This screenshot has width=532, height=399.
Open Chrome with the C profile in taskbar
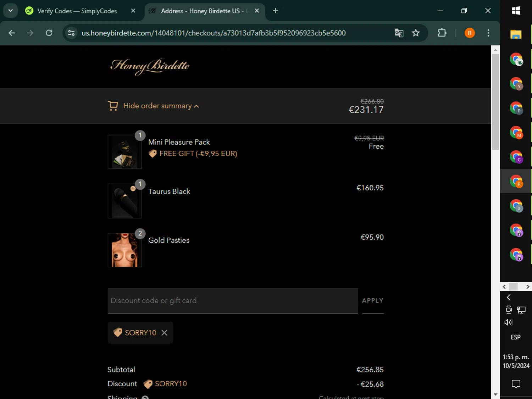click(516, 157)
